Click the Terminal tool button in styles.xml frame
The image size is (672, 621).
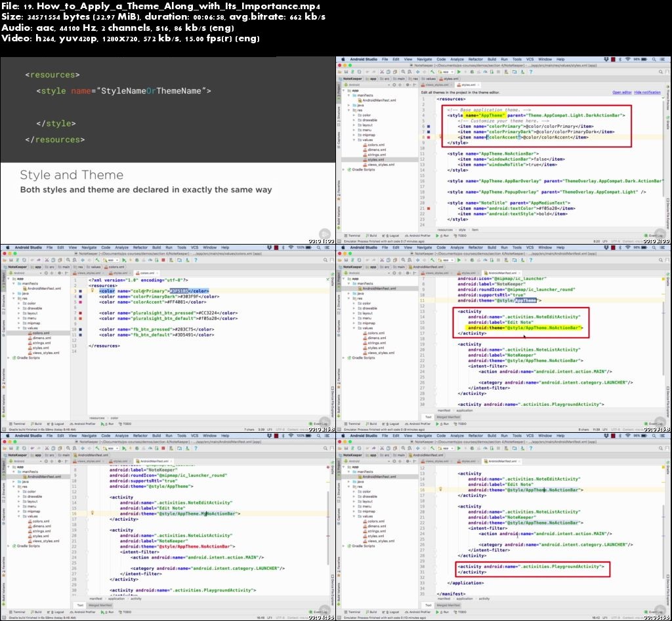[352, 235]
